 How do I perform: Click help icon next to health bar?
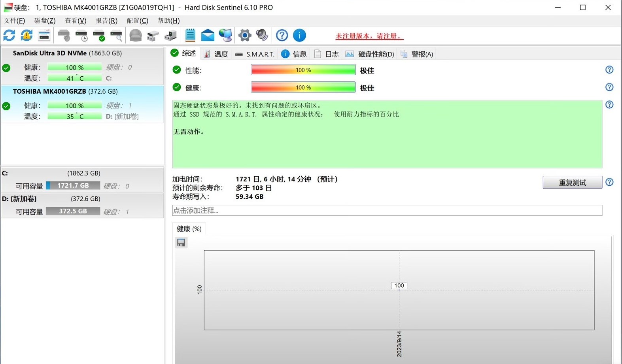tap(609, 87)
